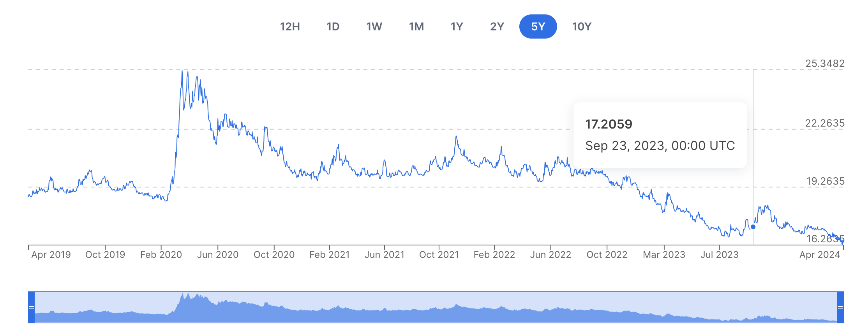This screenshot has height=328, width=868.
Task: Click the active 5Y range button
Action: point(538,26)
